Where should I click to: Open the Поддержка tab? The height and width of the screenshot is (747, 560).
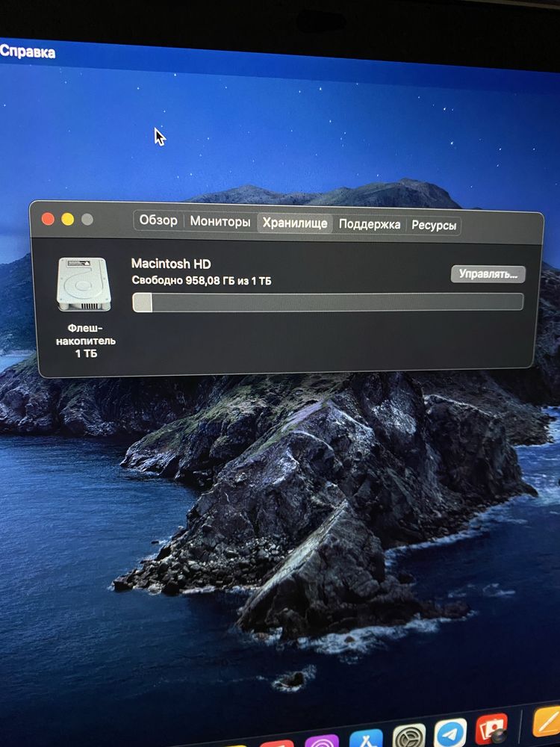pos(369,224)
